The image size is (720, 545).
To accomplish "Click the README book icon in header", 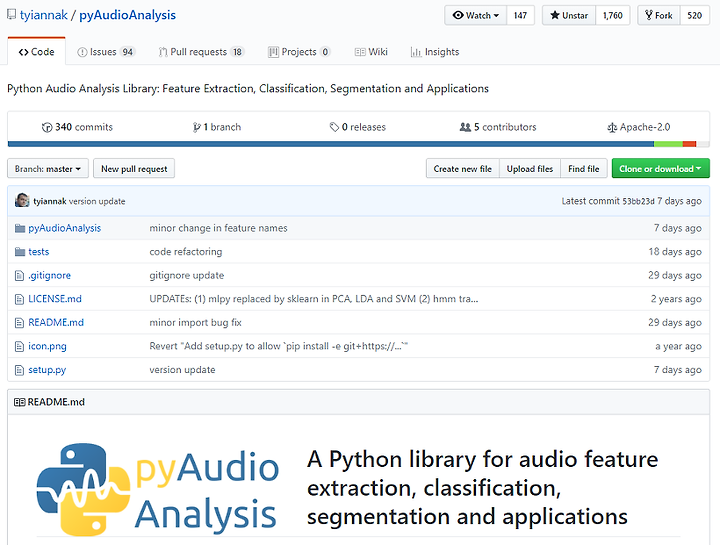I will tap(19, 402).
